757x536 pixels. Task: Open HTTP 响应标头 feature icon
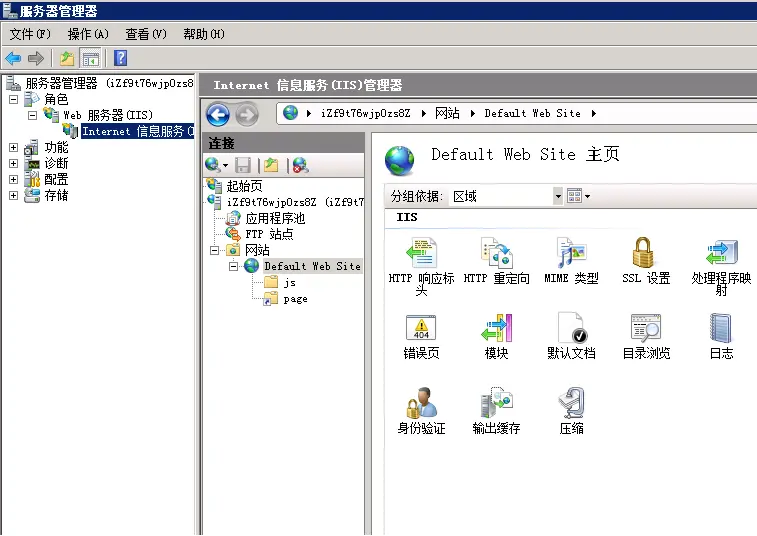pyautogui.click(x=421, y=253)
